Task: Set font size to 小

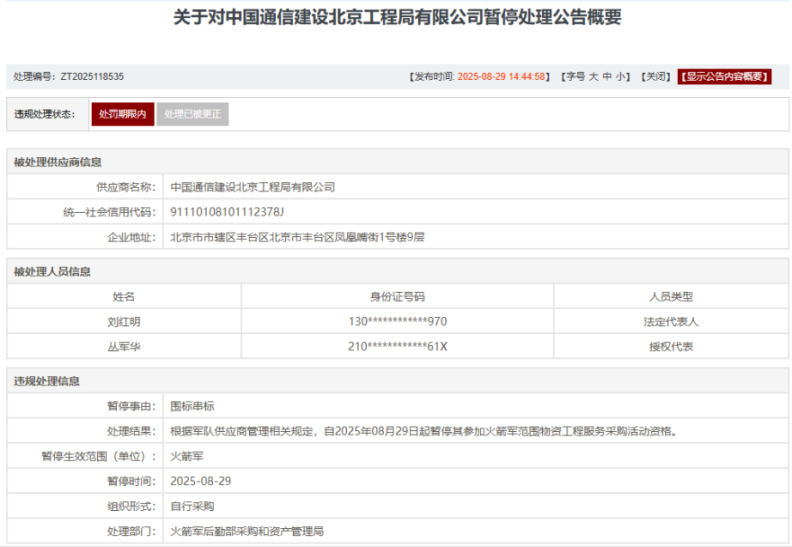Action: pyautogui.click(x=620, y=77)
